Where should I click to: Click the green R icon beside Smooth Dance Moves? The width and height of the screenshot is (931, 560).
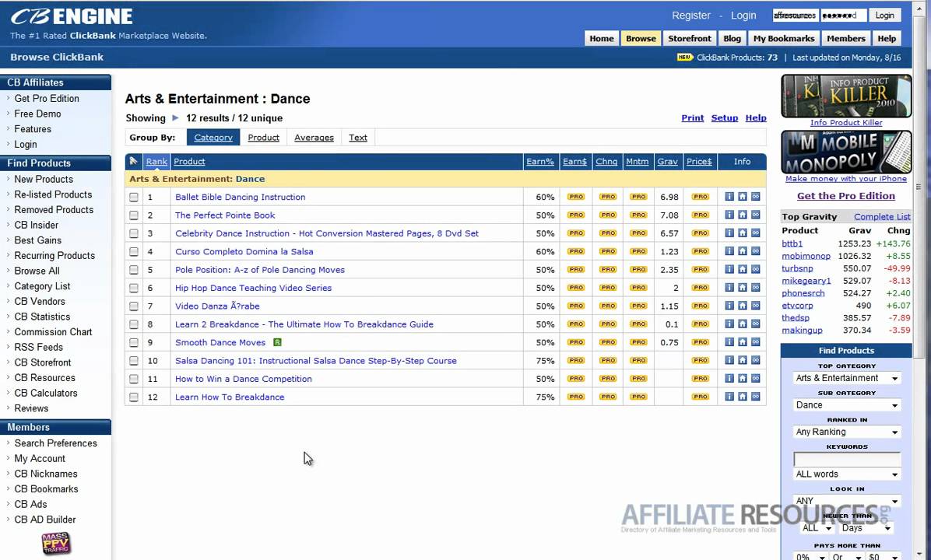pyautogui.click(x=276, y=342)
